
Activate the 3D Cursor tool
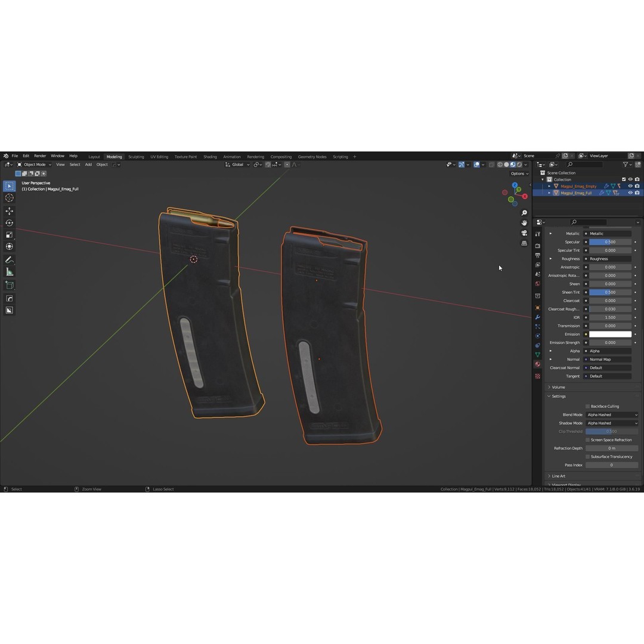pos(9,198)
